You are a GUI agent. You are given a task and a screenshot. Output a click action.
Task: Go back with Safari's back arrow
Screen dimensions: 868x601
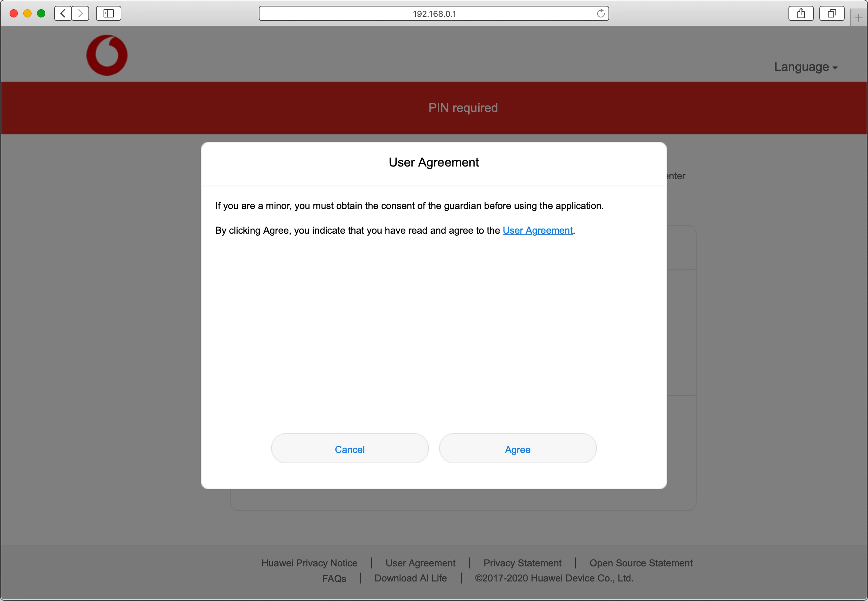pos(63,14)
